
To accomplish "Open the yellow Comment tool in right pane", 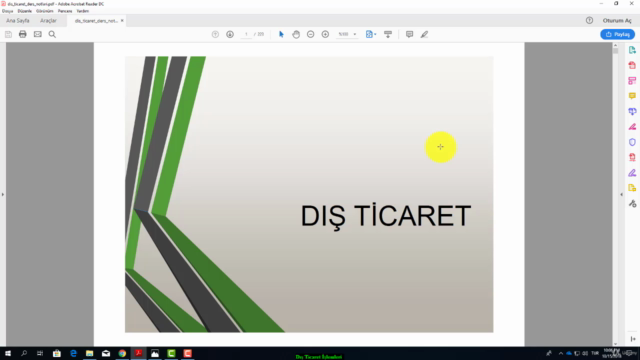I will (632, 96).
